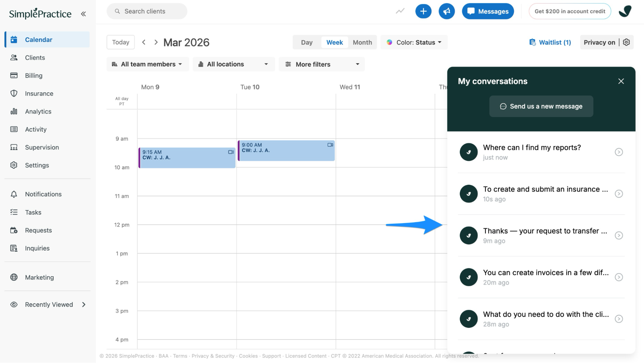Click Support footer link
Screen dimensions: 644x363
pyautogui.click(x=271, y=356)
